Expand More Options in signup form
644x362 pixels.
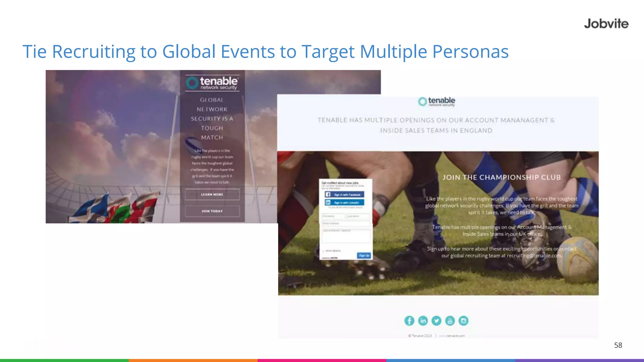point(332,251)
